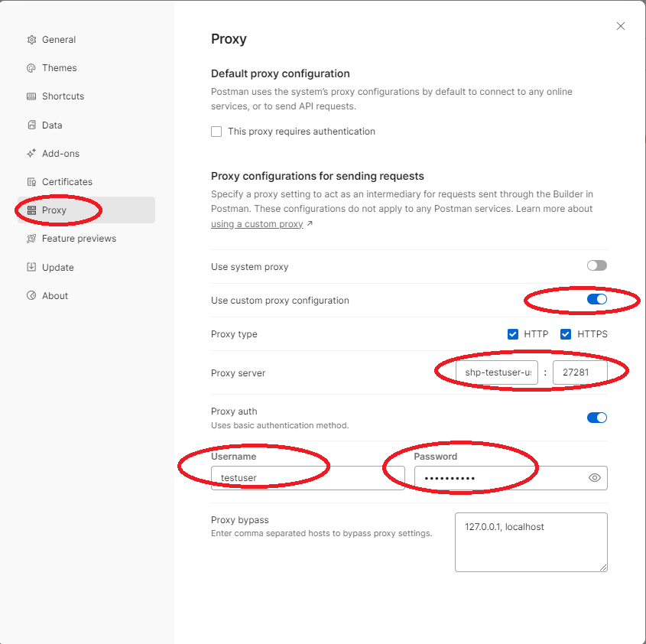Click the proxy server host field
Image resolution: width=646 pixels, height=644 pixels.
[497, 372]
